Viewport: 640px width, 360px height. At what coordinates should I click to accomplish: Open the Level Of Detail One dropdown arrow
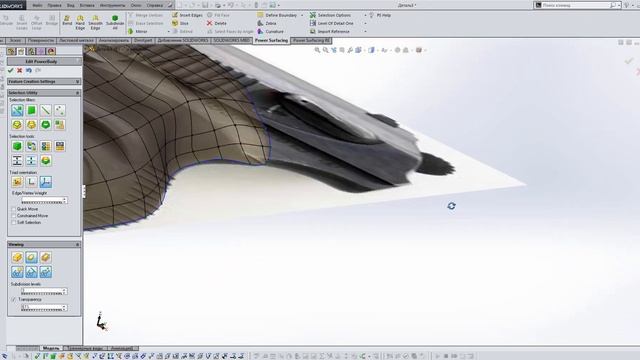[x=365, y=23]
